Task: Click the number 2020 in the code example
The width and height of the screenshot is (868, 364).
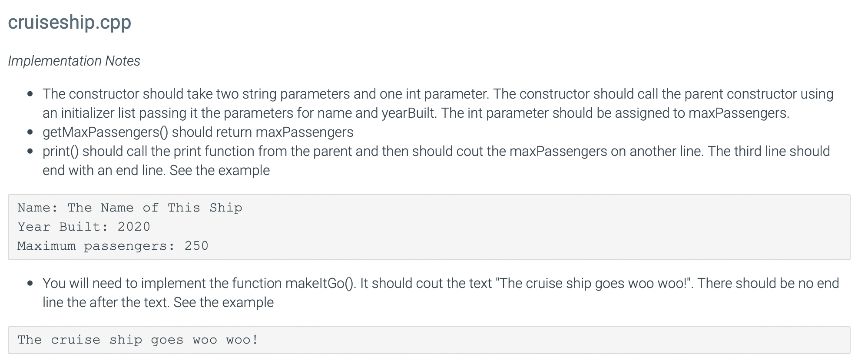Action: pos(134,227)
